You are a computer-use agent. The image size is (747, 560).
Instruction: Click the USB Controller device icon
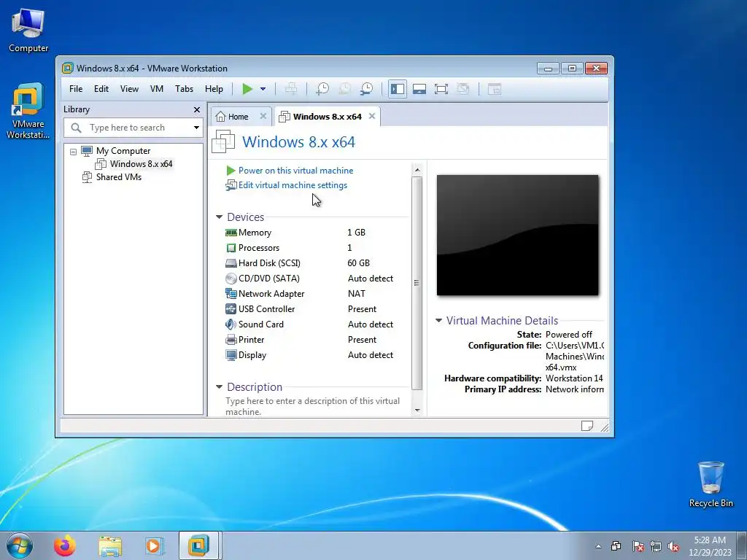231,309
